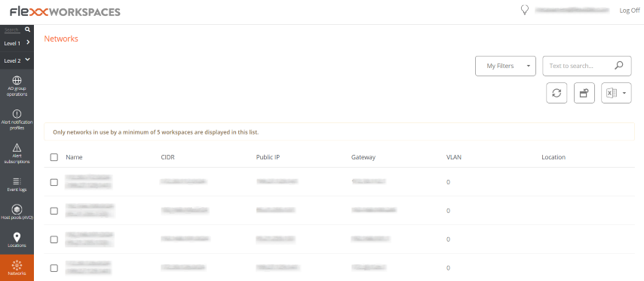The width and height of the screenshot is (644, 281).
Task: Click the sidebar search magnifier icon
Action: tap(27, 29)
